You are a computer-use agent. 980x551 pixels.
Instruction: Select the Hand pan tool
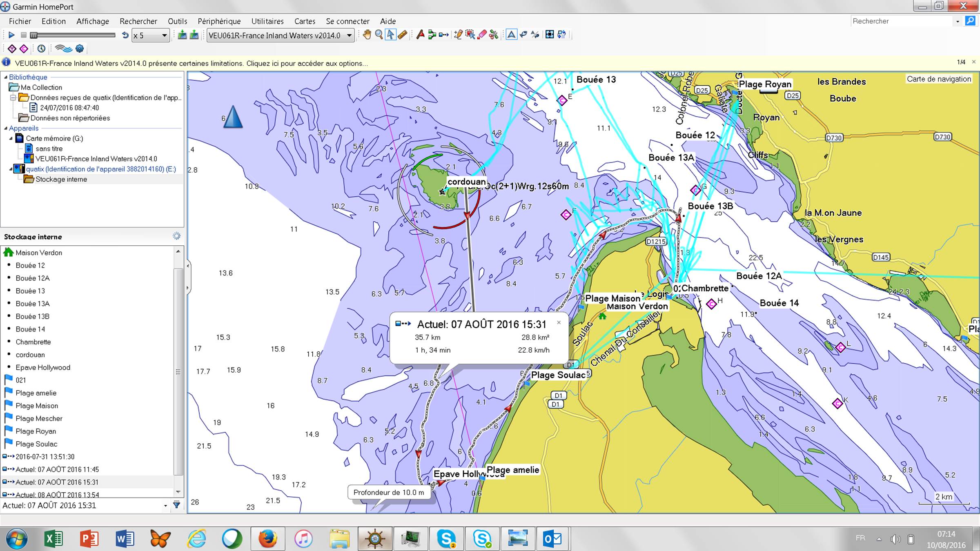click(x=367, y=35)
